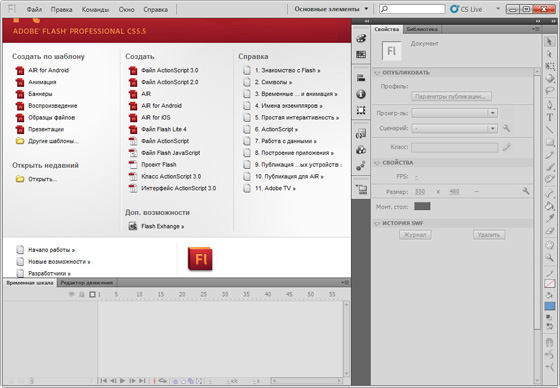
Task: Open the Сценарий dropdown
Action: point(454,128)
